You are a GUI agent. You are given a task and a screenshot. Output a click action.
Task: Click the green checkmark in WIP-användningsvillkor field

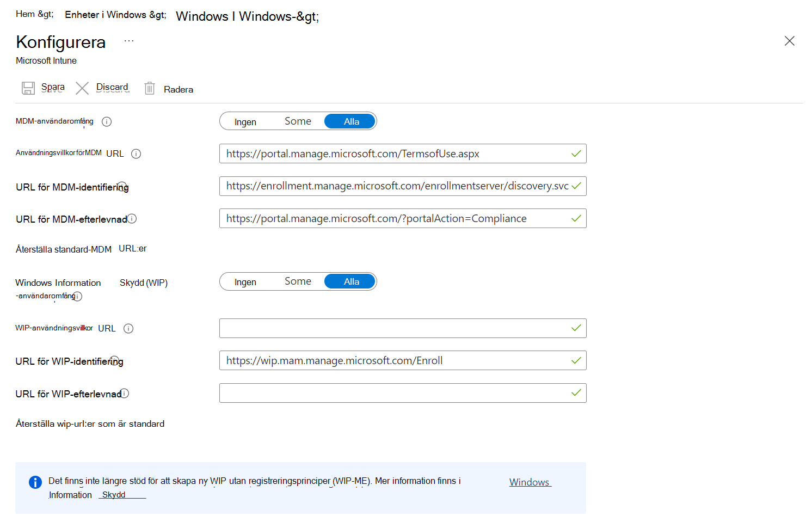tap(576, 328)
